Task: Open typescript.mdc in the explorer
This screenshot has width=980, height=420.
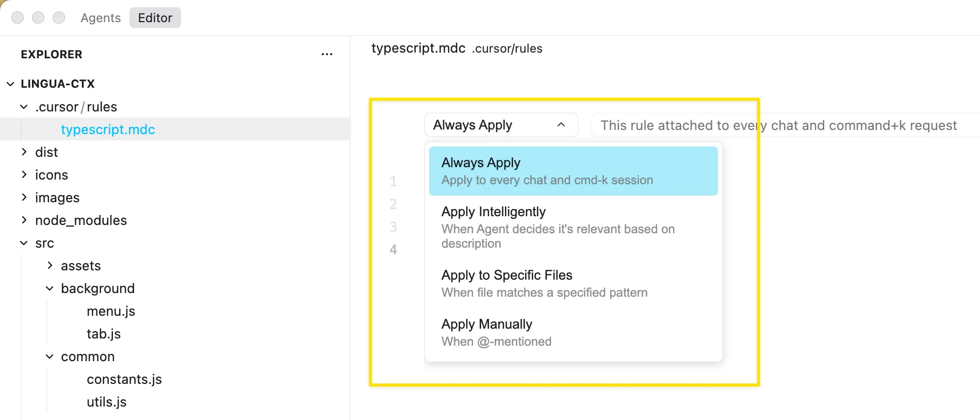Action: coord(108,130)
